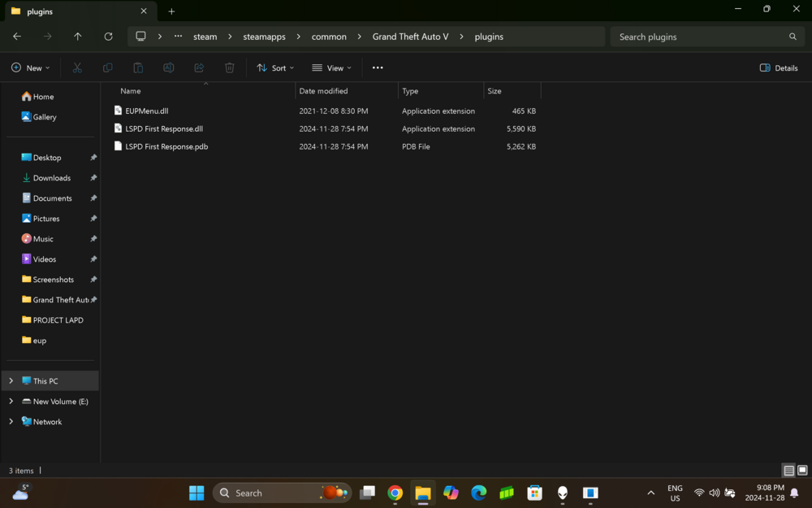Screen dimensions: 812x508
Task: Cut the selected file
Action: pos(77,67)
